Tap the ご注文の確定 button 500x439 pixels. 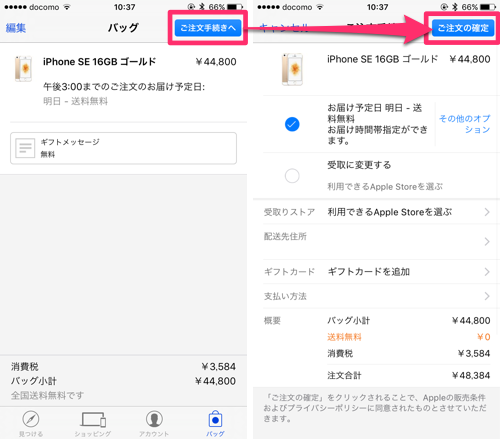[463, 28]
